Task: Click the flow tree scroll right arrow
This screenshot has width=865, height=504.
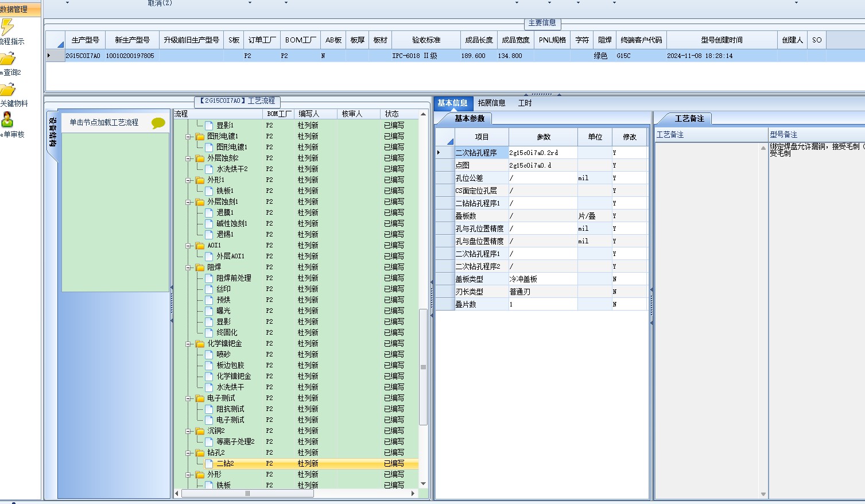Action: (413, 493)
